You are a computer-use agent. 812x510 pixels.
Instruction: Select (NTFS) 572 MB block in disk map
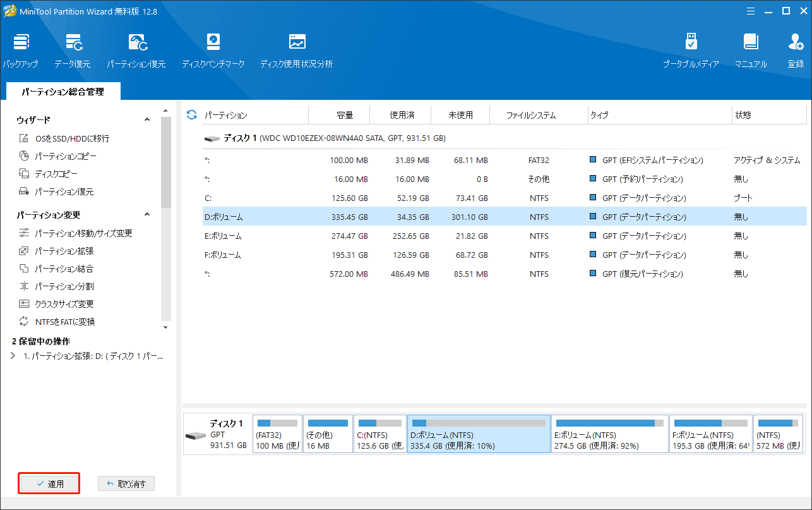click(779, 434)
